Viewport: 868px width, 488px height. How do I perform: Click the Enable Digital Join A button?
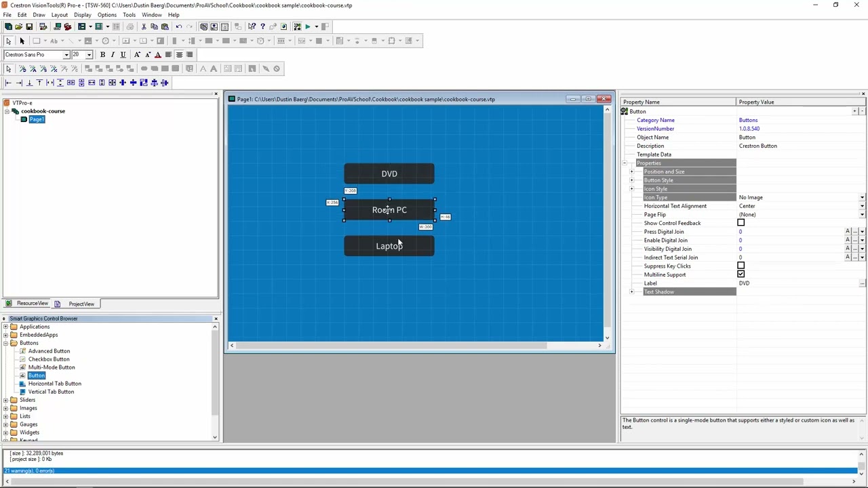click(x=848, y=241)
